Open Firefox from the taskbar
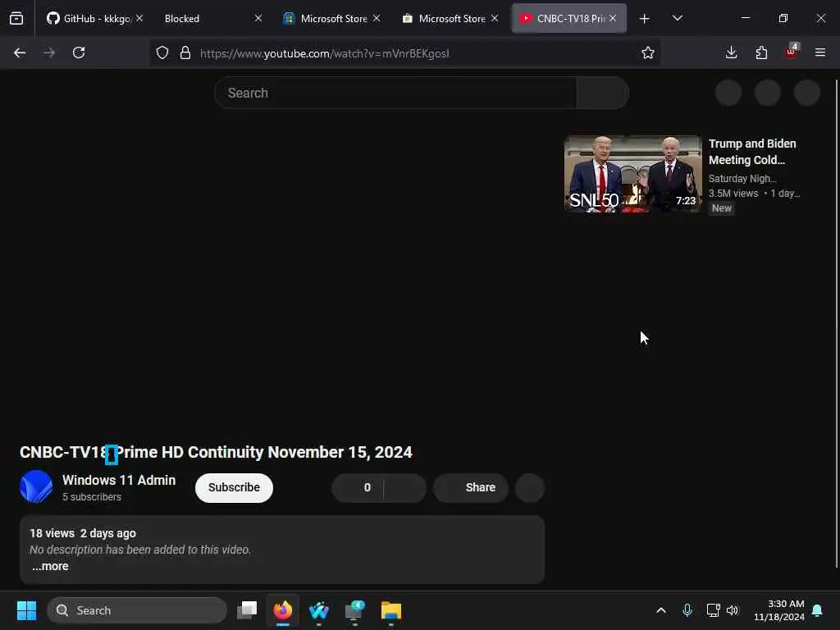 (x=283, y=610)
